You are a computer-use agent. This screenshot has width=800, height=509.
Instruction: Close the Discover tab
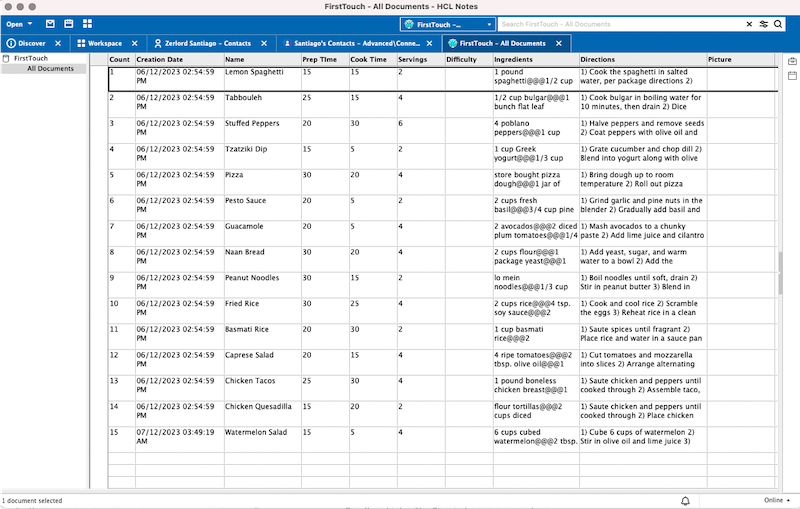click(58, 43)
